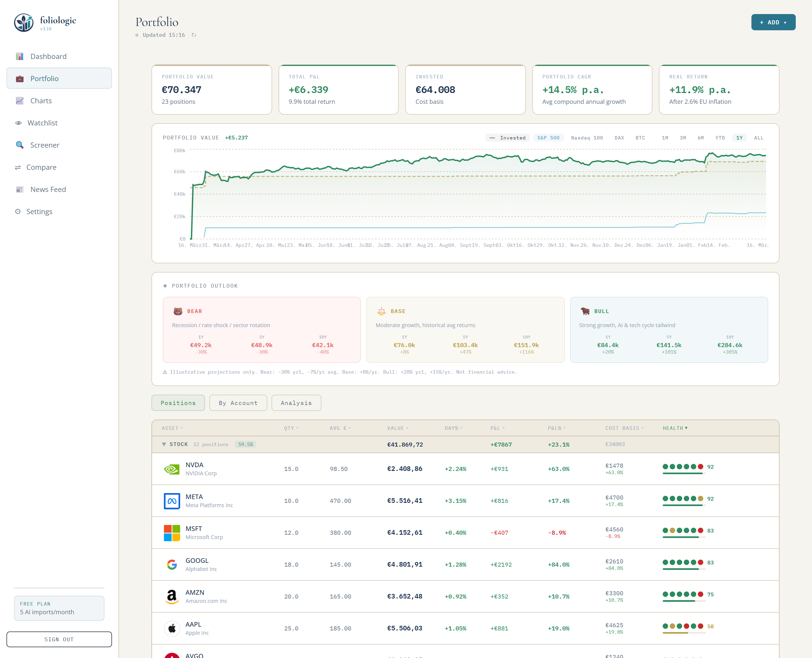Viewport: 812px width, 658px height.
Task: Toggle the Invested line in the chart legend
Action: [507, 138]
